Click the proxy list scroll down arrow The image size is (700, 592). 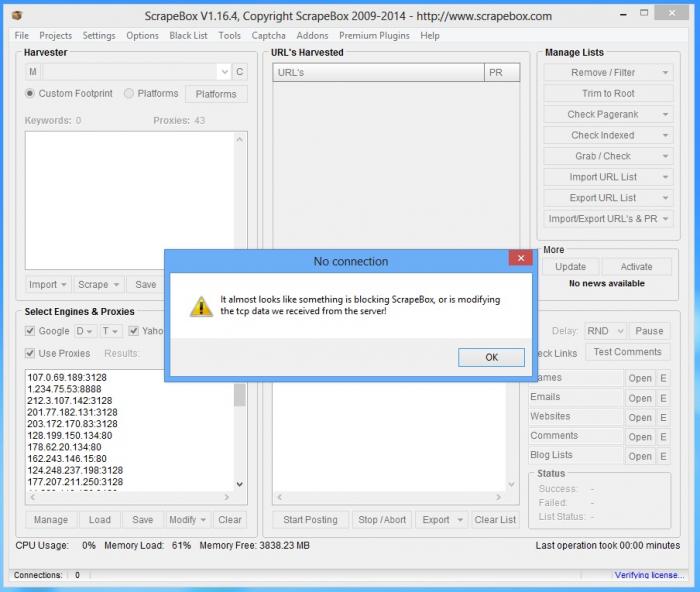coord(240,484)
